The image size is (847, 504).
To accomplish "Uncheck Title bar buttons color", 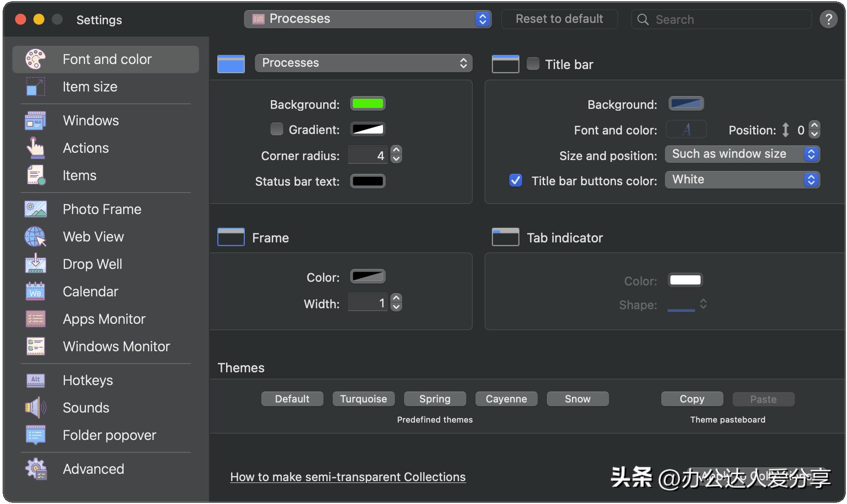I will click(515, 181).
